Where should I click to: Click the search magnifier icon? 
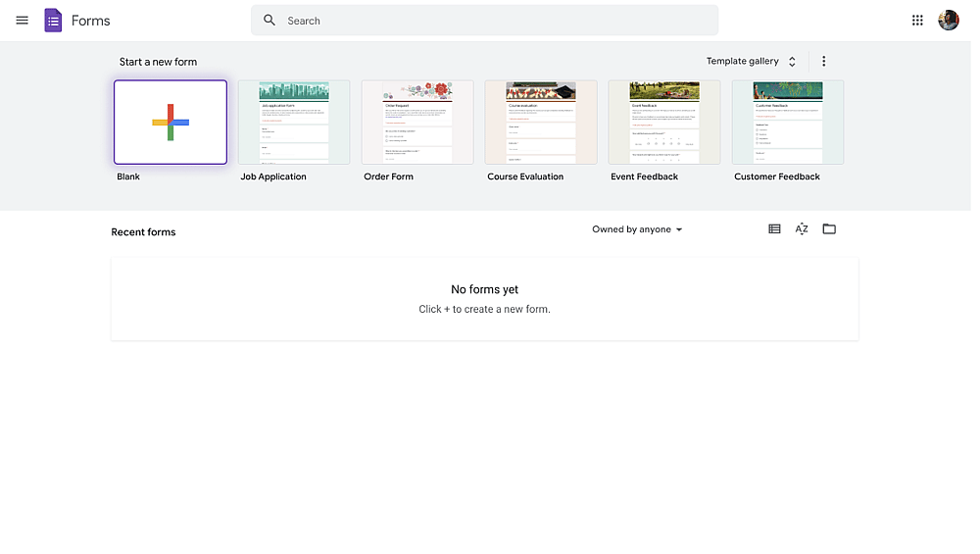269,21
